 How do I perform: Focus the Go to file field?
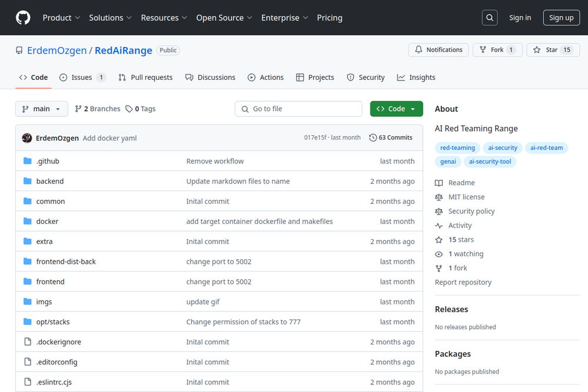tap(299, 109)
